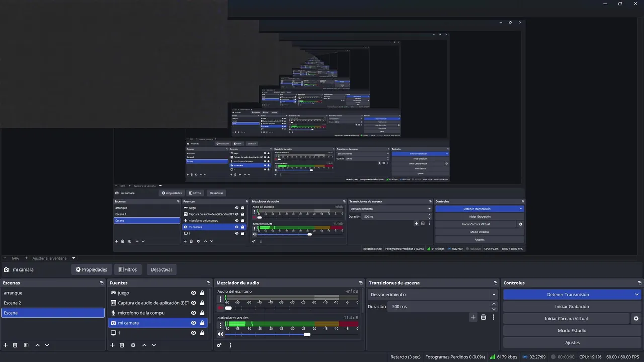The height and width of the screenshot is (362, 644).
Task: Move the selected scene down
Action: coord(47,345)
